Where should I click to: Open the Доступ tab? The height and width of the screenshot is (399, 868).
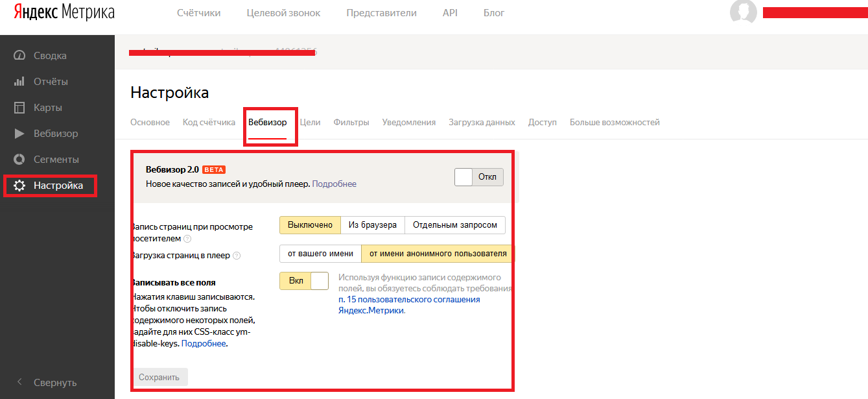point(543,122)
